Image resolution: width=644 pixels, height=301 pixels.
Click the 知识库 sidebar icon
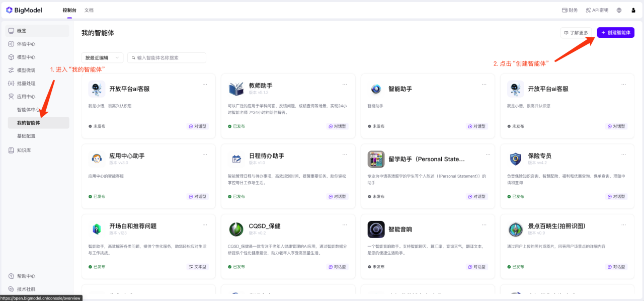pos(11,150)
